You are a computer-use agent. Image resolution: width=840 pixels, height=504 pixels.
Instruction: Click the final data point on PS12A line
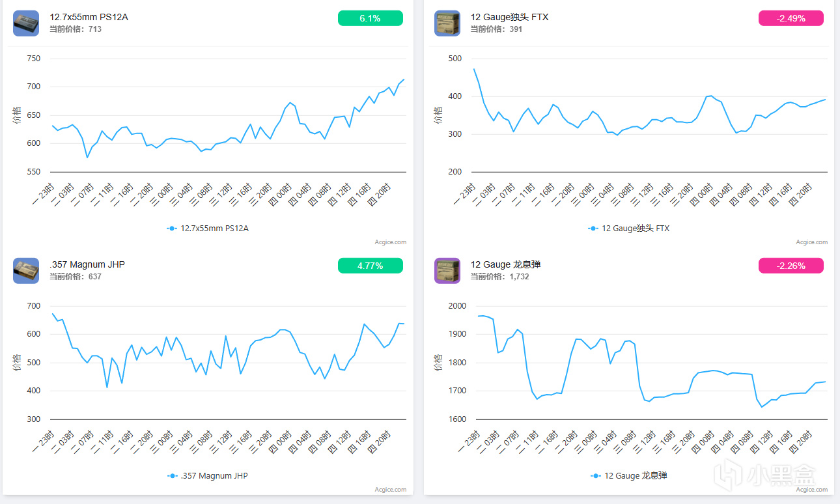[404, 79]
